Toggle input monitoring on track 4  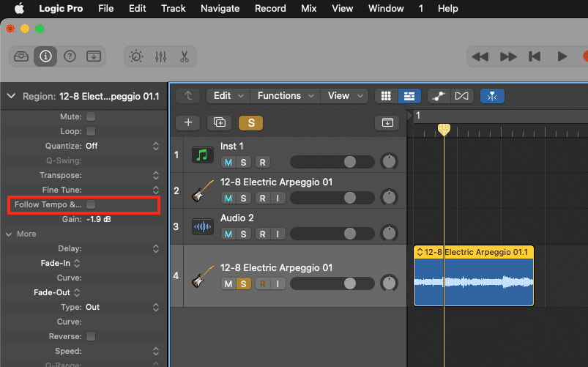point(278,284)
